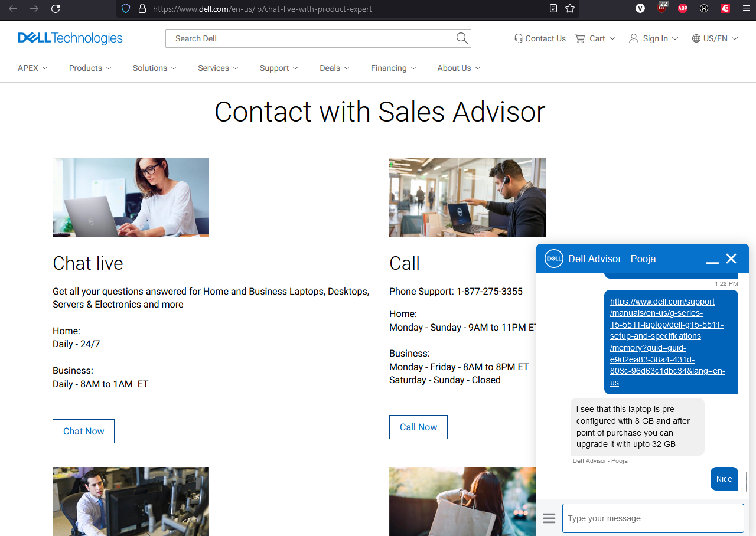Click the Daily - 8AM to 1AM ET text

click(100, 384)
